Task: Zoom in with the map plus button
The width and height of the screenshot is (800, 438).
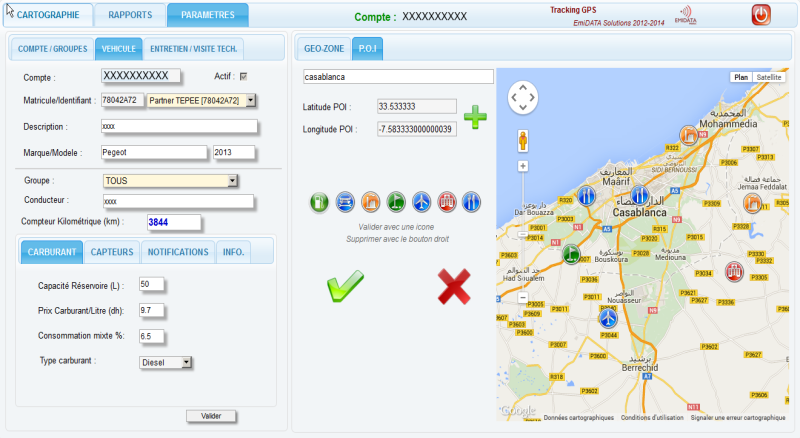Action: 523,166
